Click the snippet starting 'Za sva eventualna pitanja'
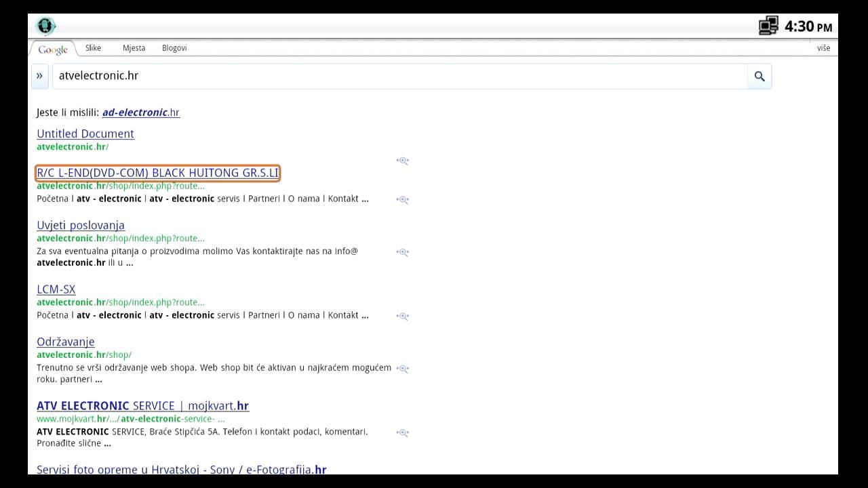Viewport: 868px width, 488px height. point(197,257)
